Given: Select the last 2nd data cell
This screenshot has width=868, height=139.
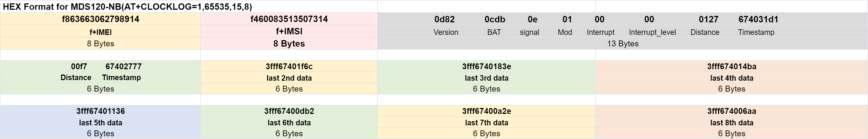Looking at the screenshot, I should coord(289,78).
